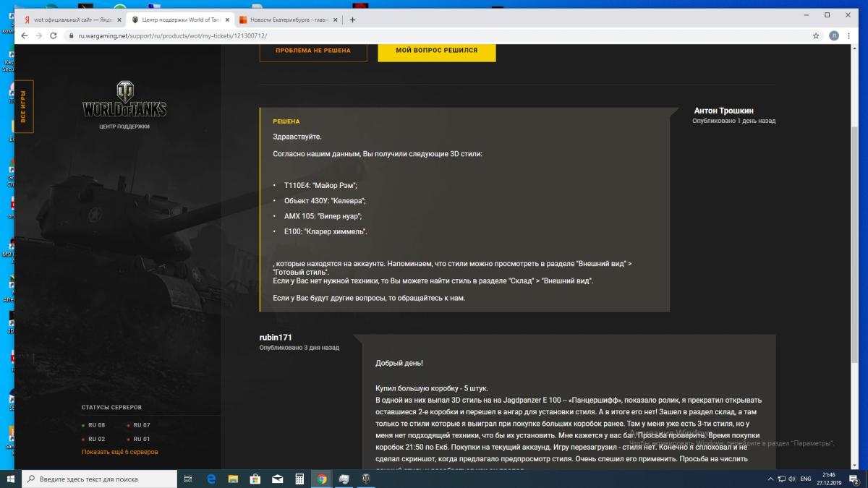Viewport: 868px width, 488px height.
Task: Click 'Объект 430У: "Келевра"' list item
Action: (x=325, y=200)
